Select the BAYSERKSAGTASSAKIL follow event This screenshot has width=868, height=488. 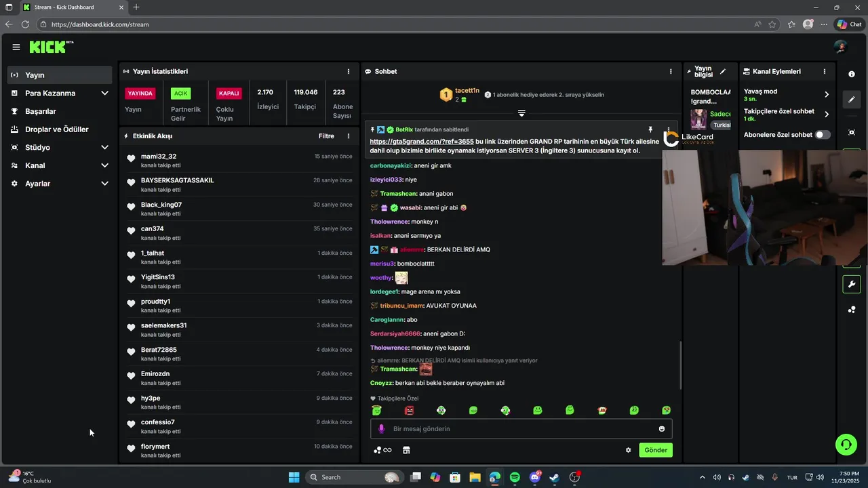239,185
